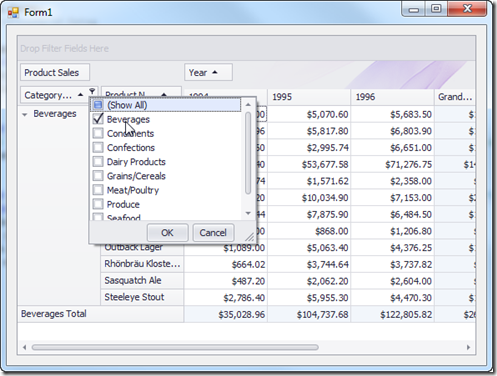Click OK in the filter popup

click(167, 232)
